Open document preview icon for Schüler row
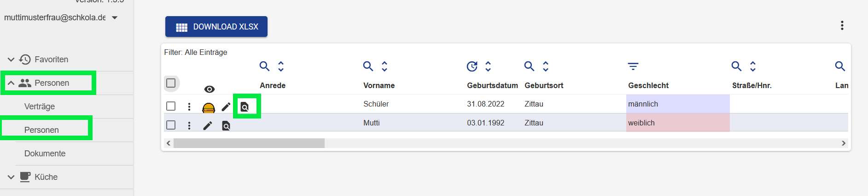The width and height of the screenshot is (868, 196). tap(245, 107)
